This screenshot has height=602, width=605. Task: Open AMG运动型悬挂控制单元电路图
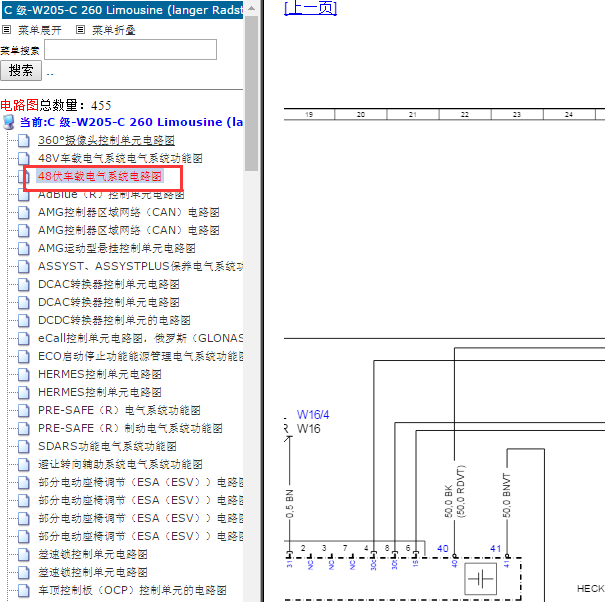[117, 248]
